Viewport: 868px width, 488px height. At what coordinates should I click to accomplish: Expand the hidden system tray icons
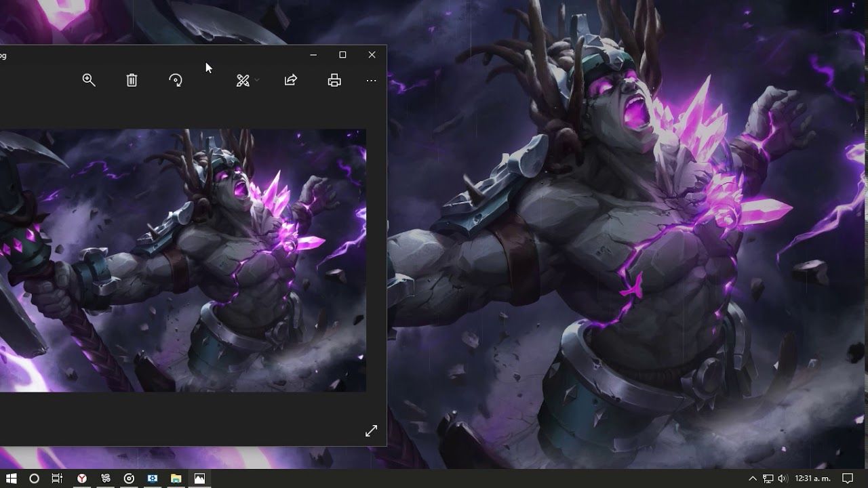(753, 479)
